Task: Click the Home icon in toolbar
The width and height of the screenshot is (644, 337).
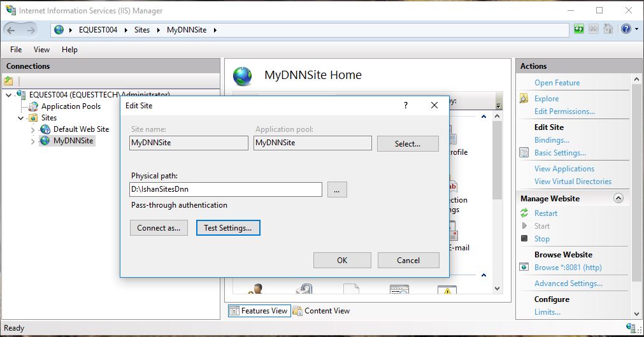Action: point(608,29)
